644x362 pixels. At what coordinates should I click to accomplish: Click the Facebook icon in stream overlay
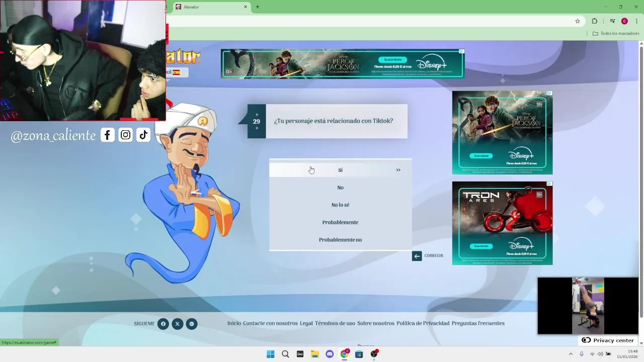(x=107, y=135)
